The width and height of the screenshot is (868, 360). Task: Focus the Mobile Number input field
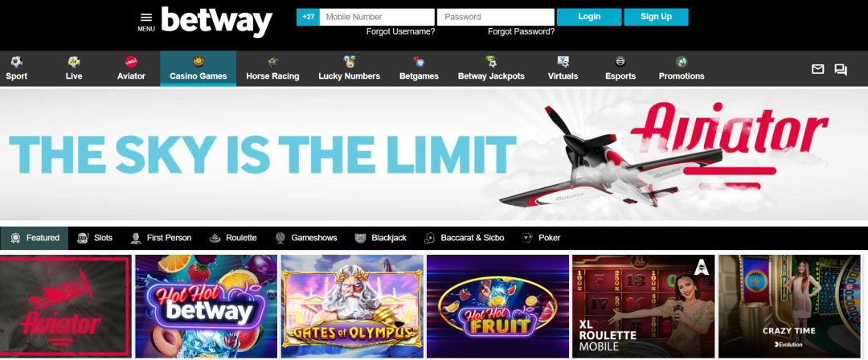tap(377, 17)
